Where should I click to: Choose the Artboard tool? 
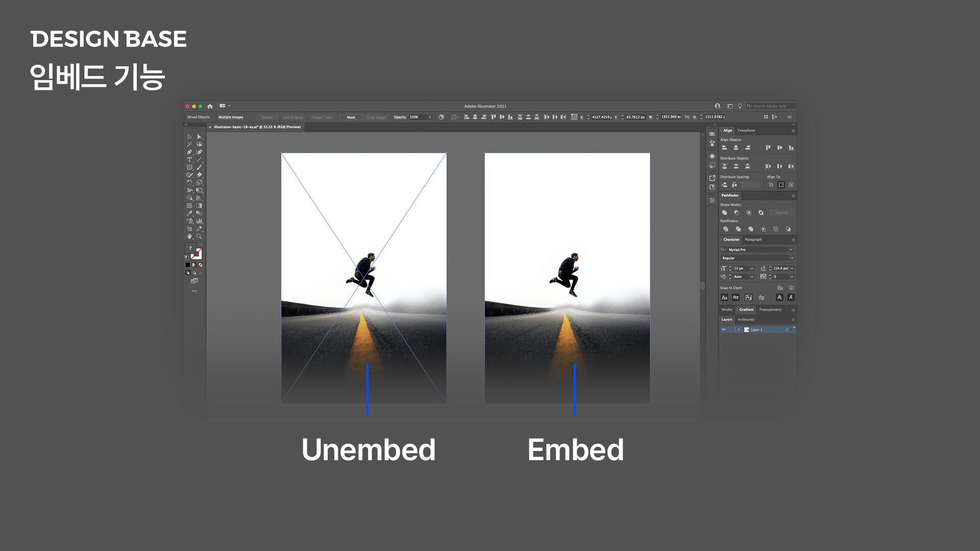click(189, 229)
